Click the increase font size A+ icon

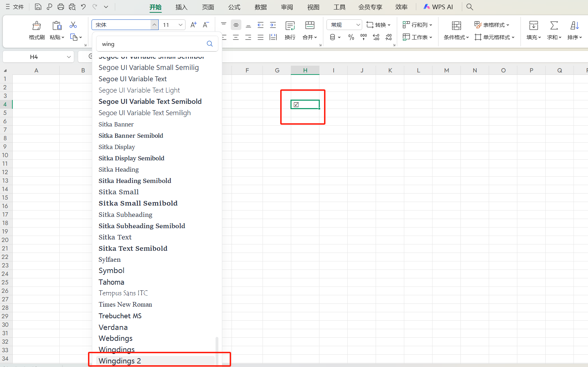tap(193, 25)
